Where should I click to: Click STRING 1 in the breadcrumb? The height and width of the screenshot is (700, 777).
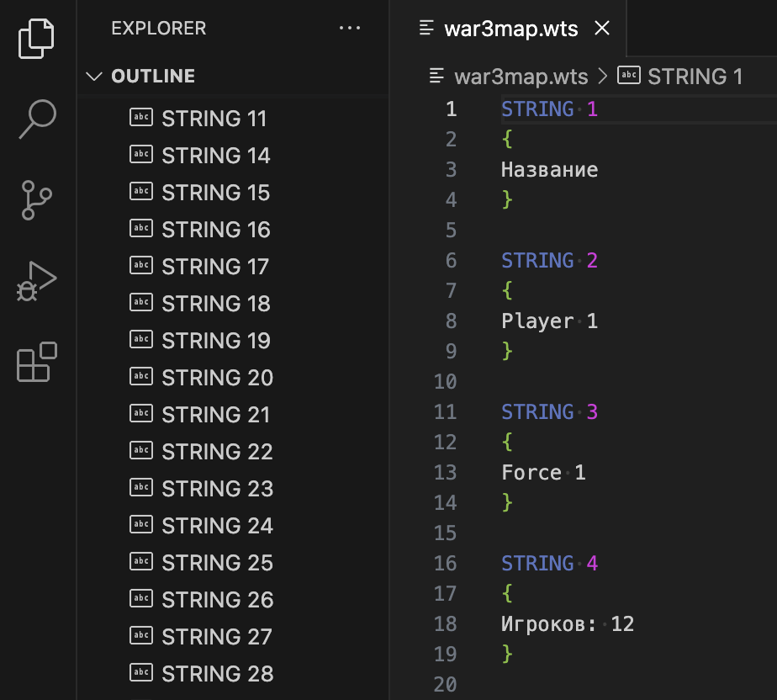[695, 77]
